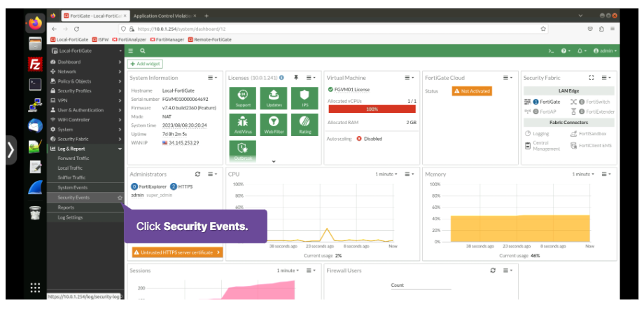Screen dimensions: 644x312
Task: Refresh the Administrators widget
Action: [197, 174]
